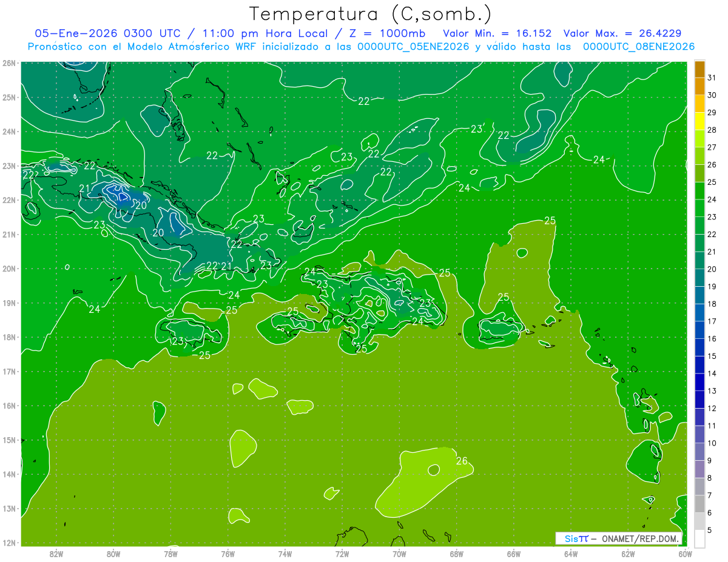
Task: Pick the teal legend swatch between 19 and 20
Action: pos(699,278)
